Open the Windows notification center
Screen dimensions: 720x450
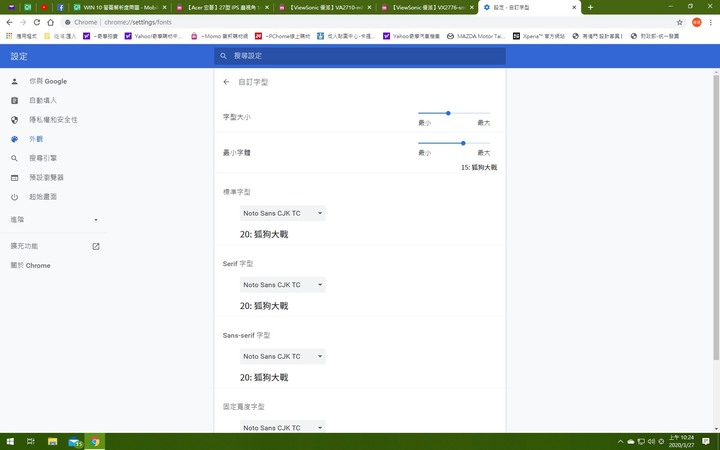coord(706,442)
